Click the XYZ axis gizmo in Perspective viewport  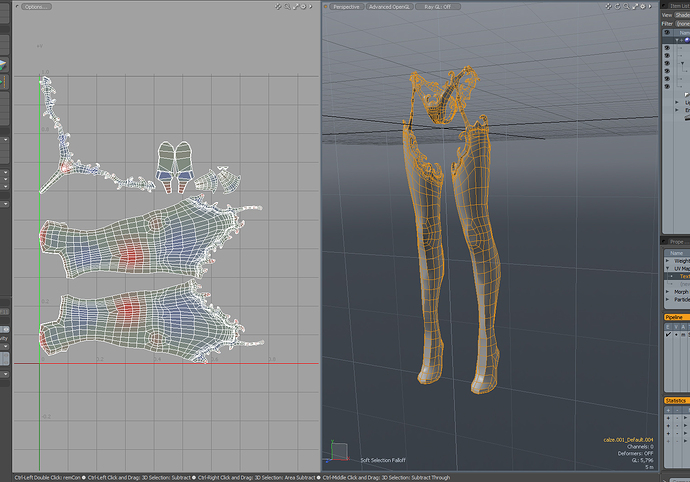pos(338,452)
